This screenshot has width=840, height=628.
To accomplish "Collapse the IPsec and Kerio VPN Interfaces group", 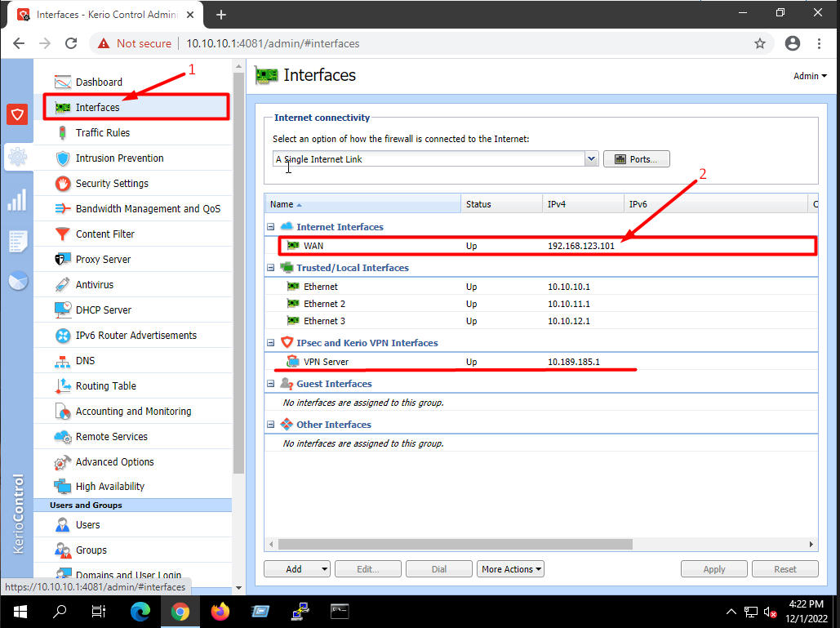I will [x=271, y=343].
